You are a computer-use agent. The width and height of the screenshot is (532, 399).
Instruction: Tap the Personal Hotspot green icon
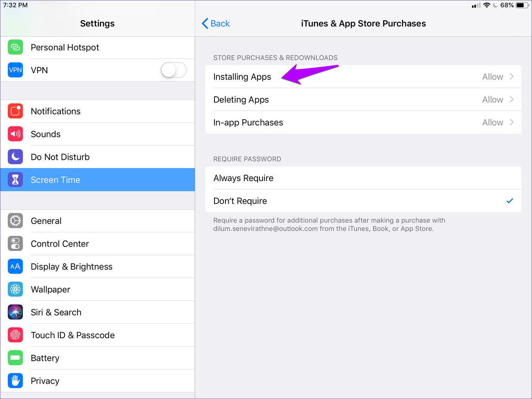(15, 47)
